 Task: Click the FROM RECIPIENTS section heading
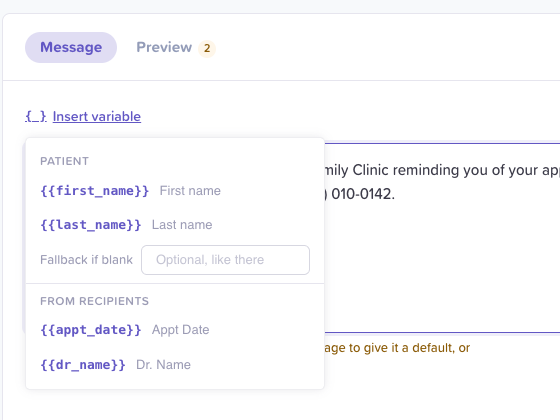94,301
